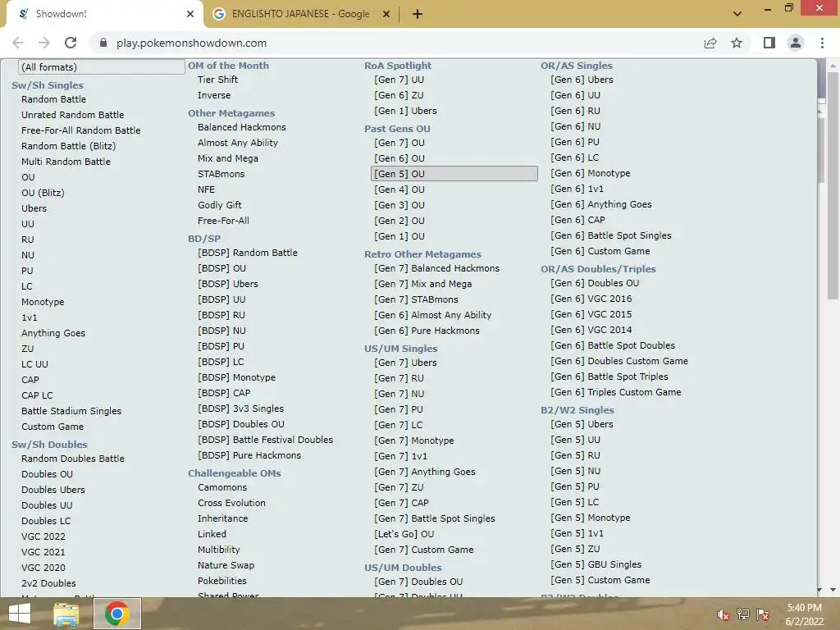Close the Showdown! tab
This screenshot has width=840, height=630.
190,14
